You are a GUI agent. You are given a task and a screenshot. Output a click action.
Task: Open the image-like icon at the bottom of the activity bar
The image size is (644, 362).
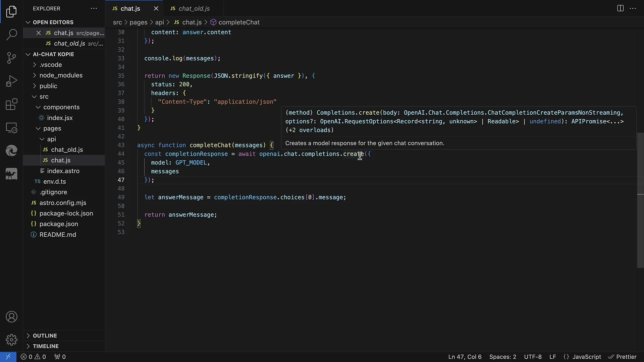(11, 174)
